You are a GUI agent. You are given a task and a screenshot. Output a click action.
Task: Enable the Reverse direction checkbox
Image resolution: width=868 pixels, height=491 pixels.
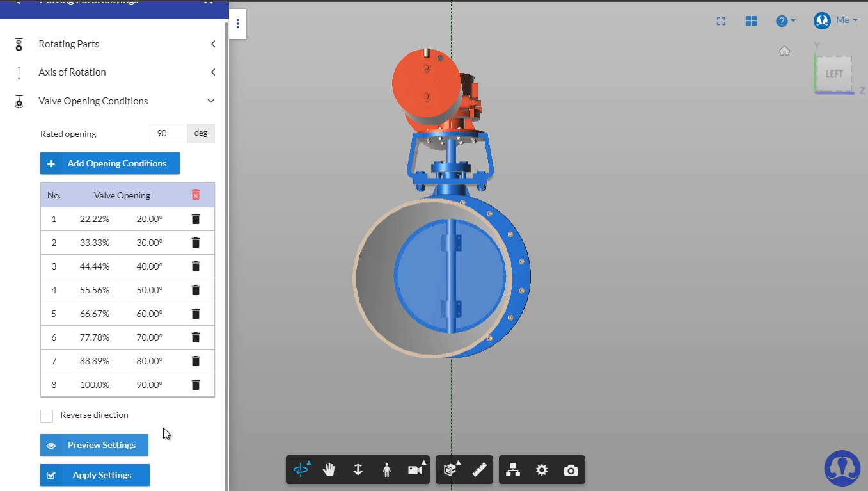click(47, 416)
